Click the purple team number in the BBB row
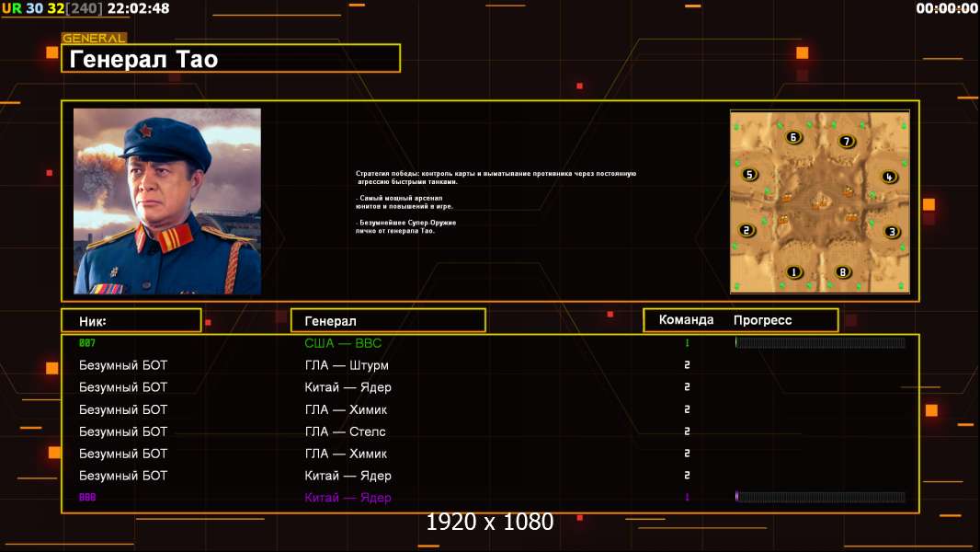This screenshot has width=980, height=552. coord(687,497)
